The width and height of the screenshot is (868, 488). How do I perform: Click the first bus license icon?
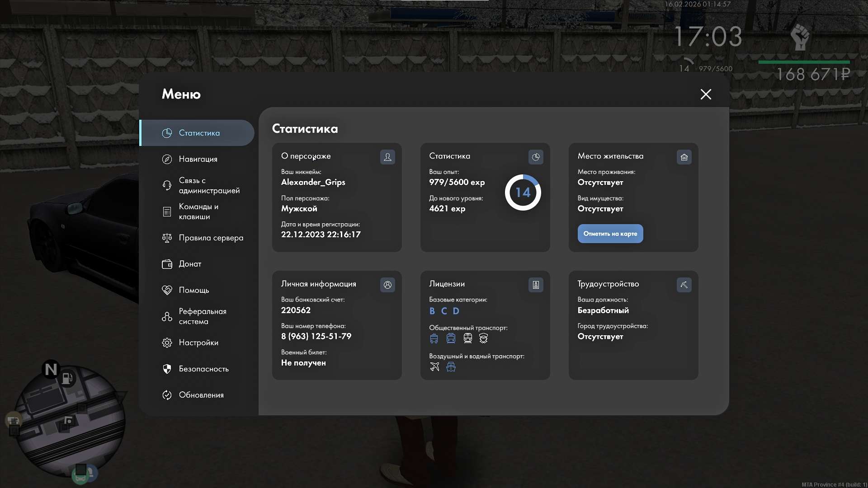[434, 338]
